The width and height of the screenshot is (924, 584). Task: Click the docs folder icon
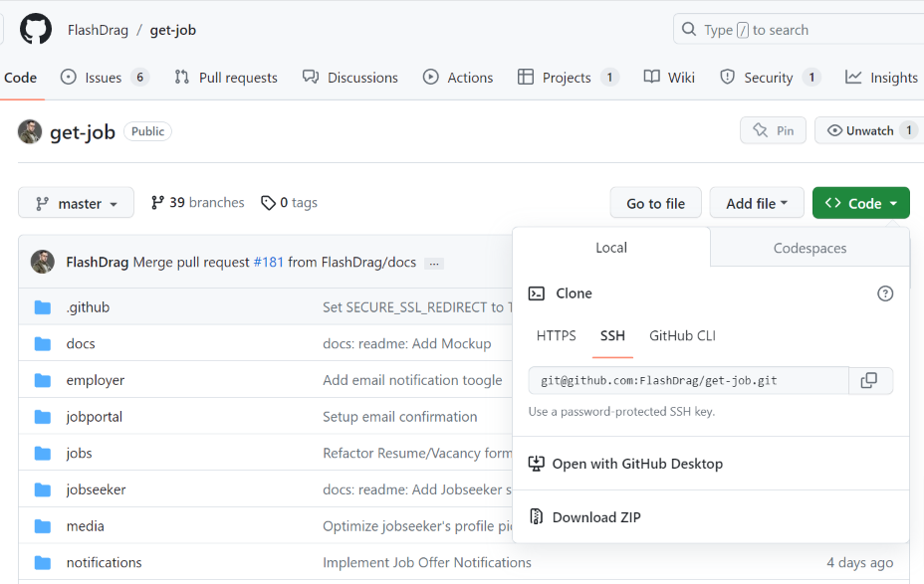coord(43,344)
